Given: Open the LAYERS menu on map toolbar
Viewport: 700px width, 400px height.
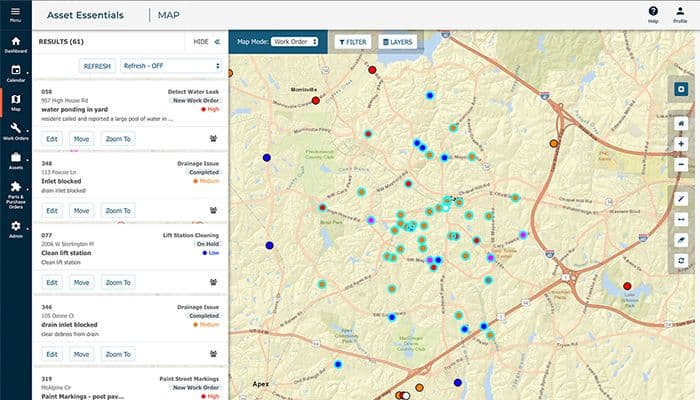Looking at the screenshot, I should (x=399, y=42).
